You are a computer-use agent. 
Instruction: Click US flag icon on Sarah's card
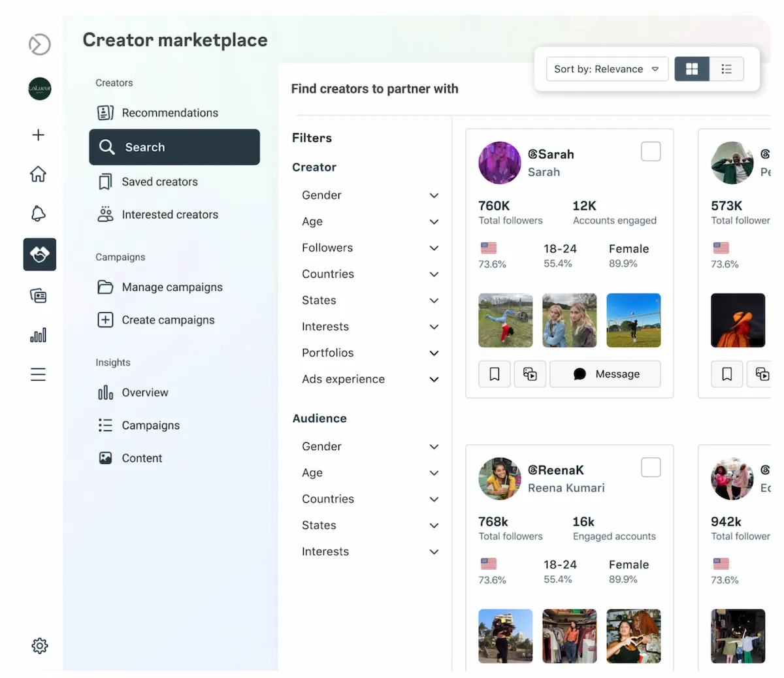click(489, 248)
